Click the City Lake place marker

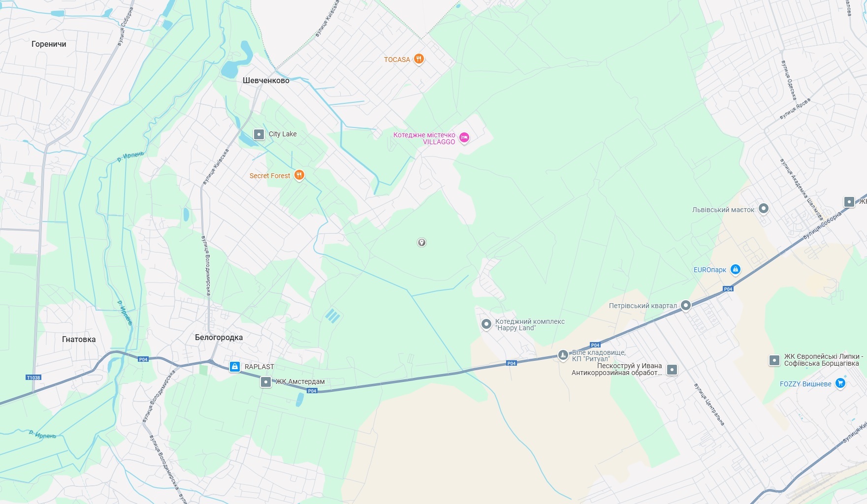point(258,134)
